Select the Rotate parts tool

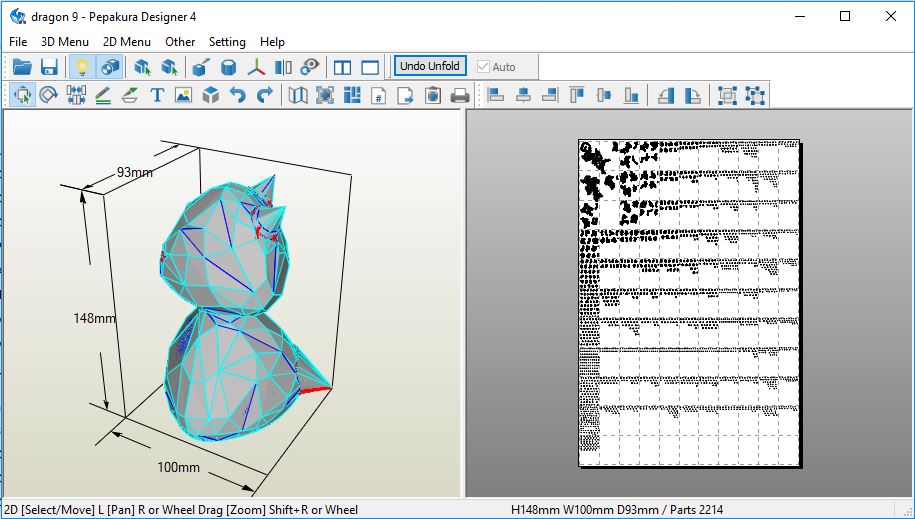point(48,95)
